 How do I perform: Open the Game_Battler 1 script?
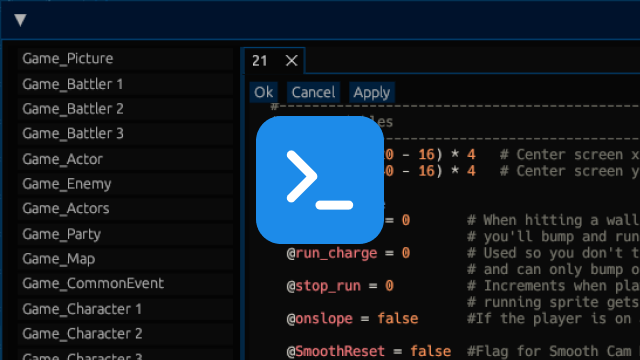coord(125,84)
